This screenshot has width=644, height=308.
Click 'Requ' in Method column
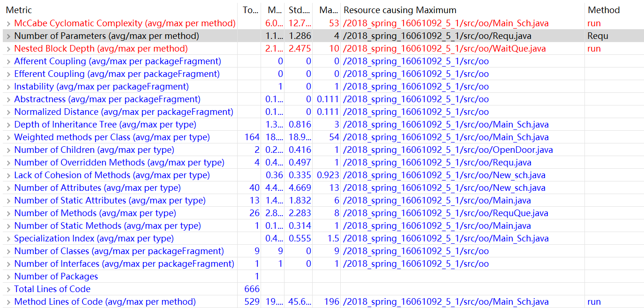(x=598, y=36)
